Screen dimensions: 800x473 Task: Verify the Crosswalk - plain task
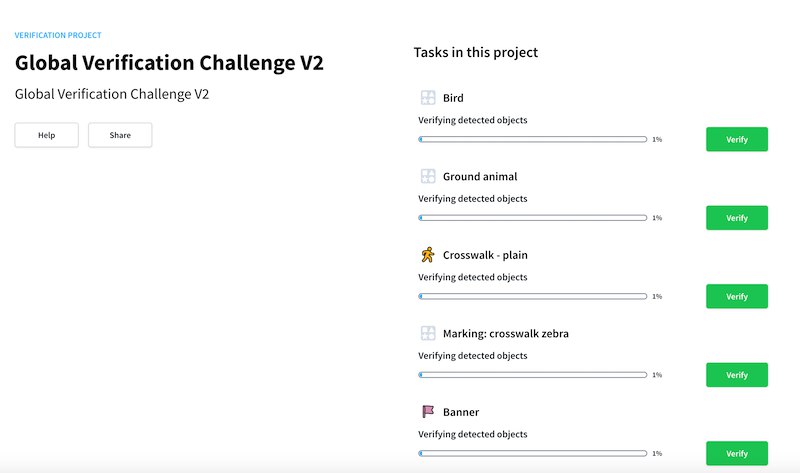point(737,296)
